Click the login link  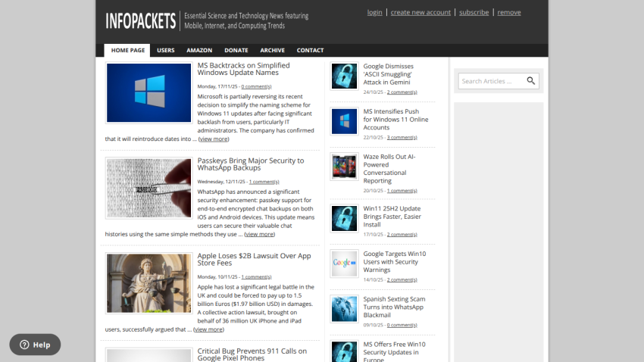coord(374,12)
